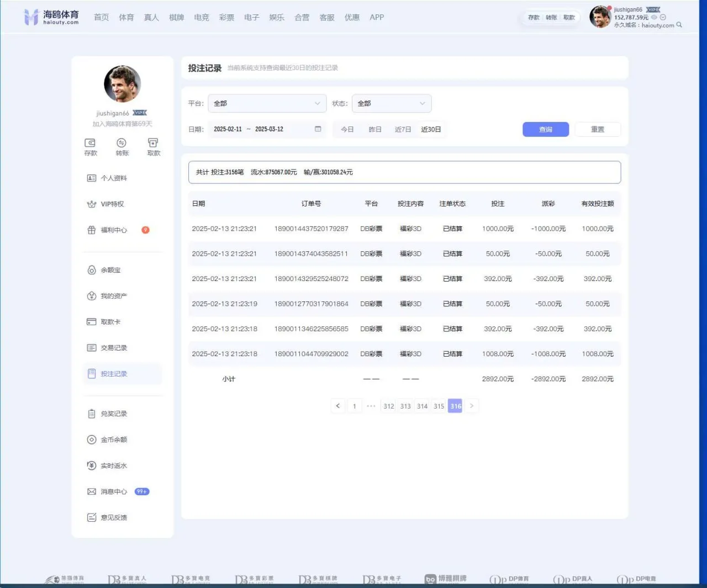Click the calendar icon in date field
Image resolution: width=707 pixels, height=588 pixels.
318,129
